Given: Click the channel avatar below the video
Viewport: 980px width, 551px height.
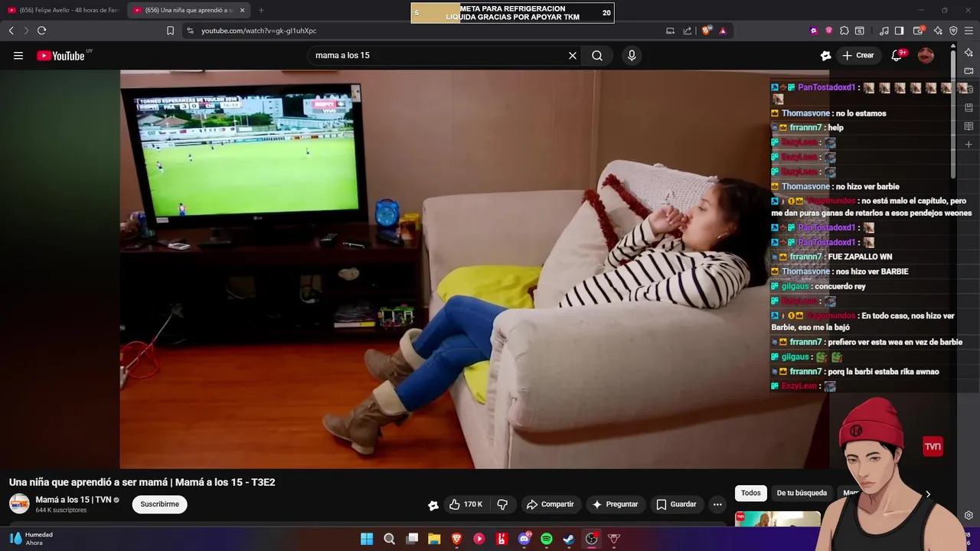Looking at the screenshot, I should pos(19,504).
